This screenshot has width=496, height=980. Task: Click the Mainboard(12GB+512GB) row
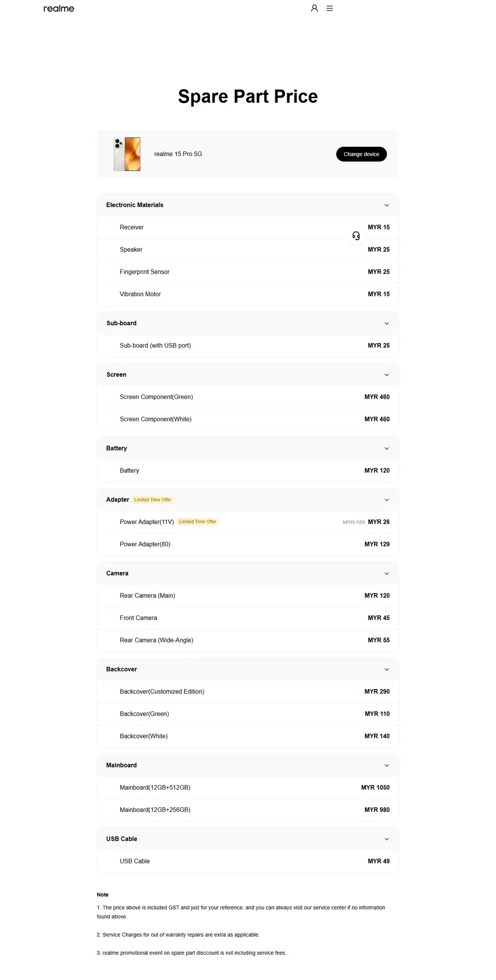(248, 788)
